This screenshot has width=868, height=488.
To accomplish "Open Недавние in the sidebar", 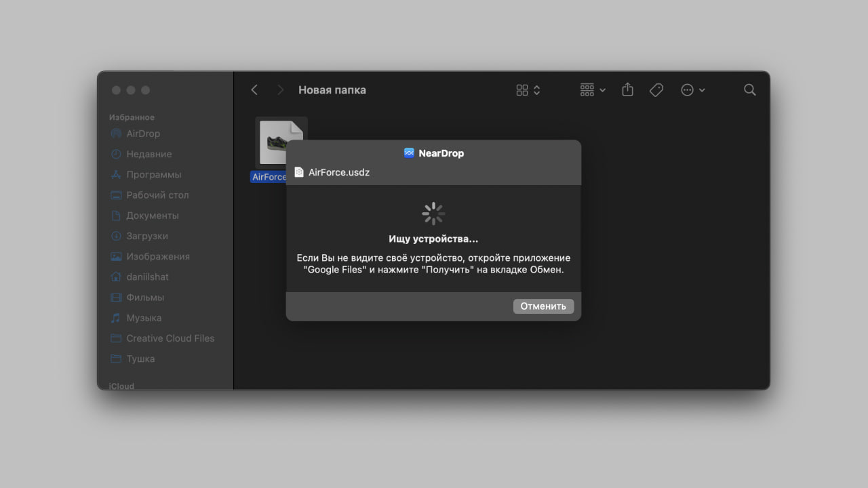I will [149, 155].
